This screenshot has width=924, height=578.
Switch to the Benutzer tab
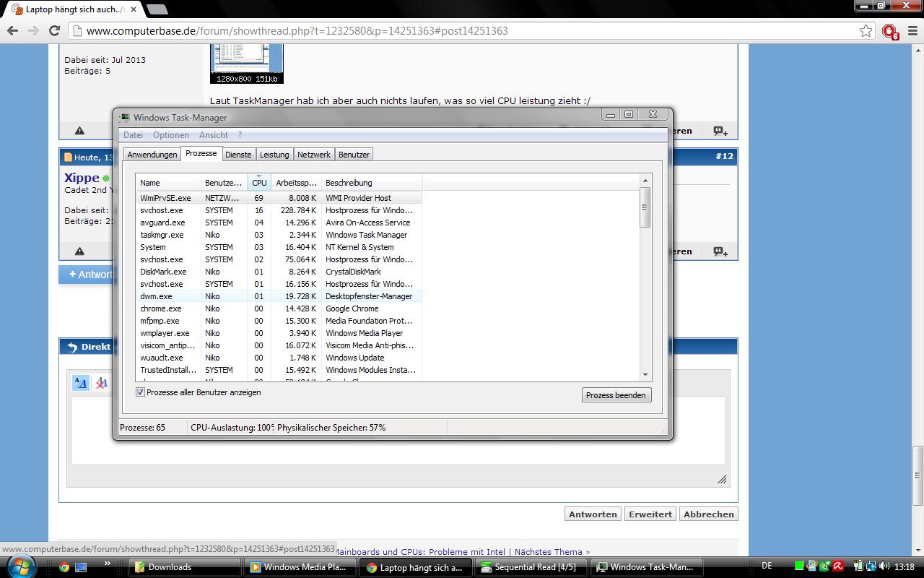coord(354,155)
